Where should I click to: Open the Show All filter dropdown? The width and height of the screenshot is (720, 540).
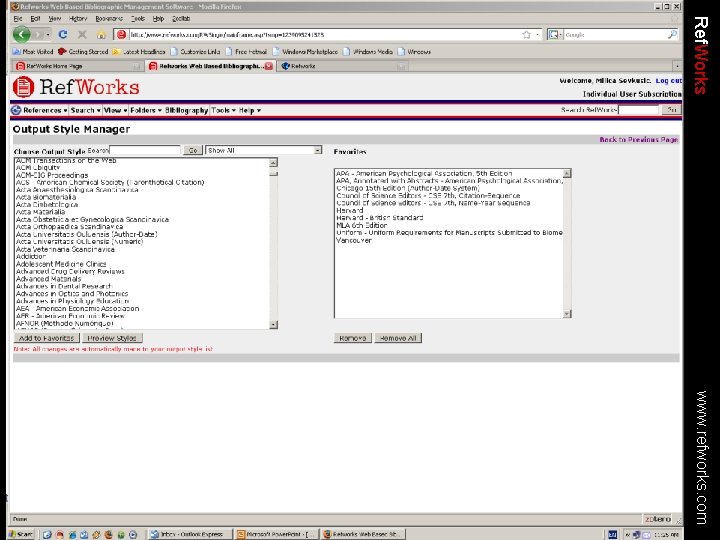coord(264,150)
